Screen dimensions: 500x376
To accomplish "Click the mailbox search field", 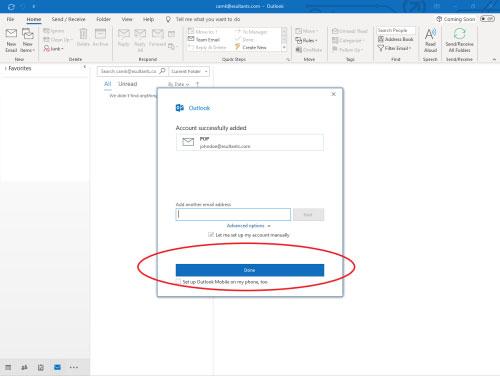I will click(x=128, y=71).
